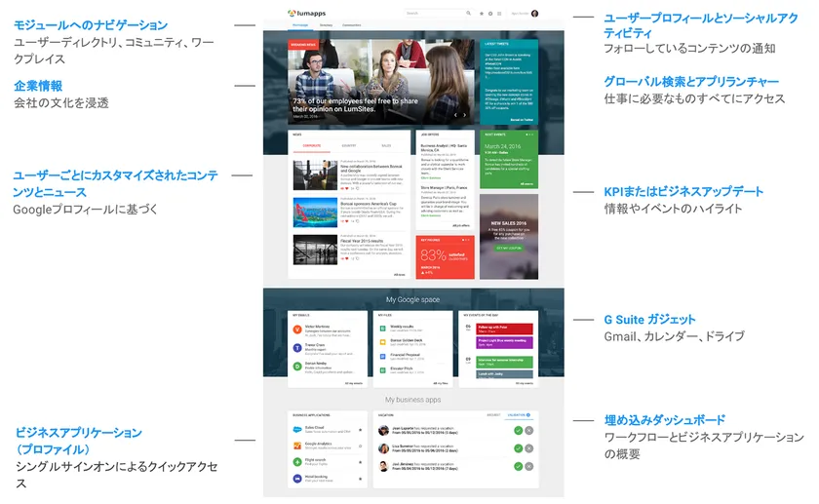This screenshot has height=504, width=819.
Task: Launch Flight search app icon
Action: 297,462
